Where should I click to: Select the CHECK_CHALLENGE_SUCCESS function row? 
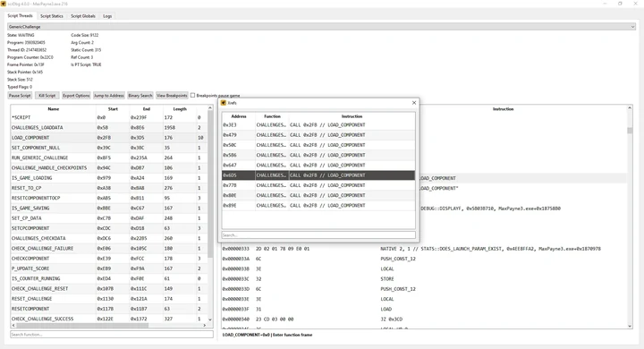tap(109, 319)
